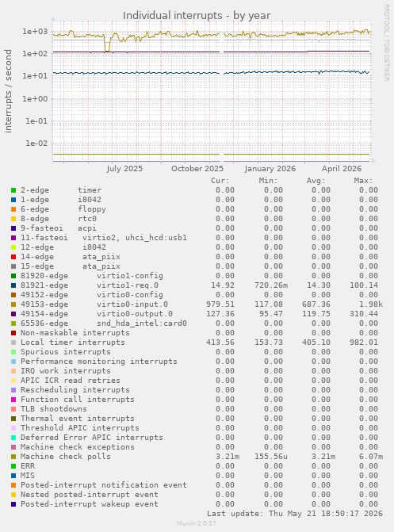The width and height of the screenshot is (394, 532).
Task: Click the virtio0-input.0 legend color swatch
Action: point(13,304)
